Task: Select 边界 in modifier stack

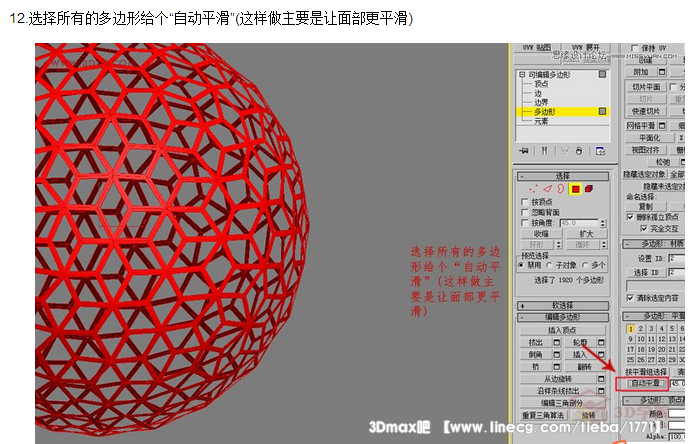Action: tap(541, 102)
